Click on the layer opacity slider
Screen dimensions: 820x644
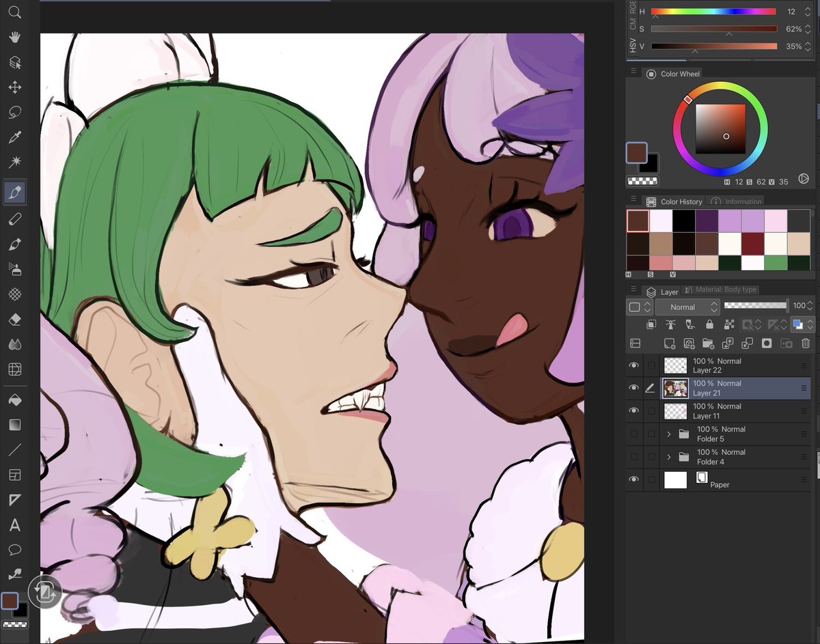click(x=755, y=306)
